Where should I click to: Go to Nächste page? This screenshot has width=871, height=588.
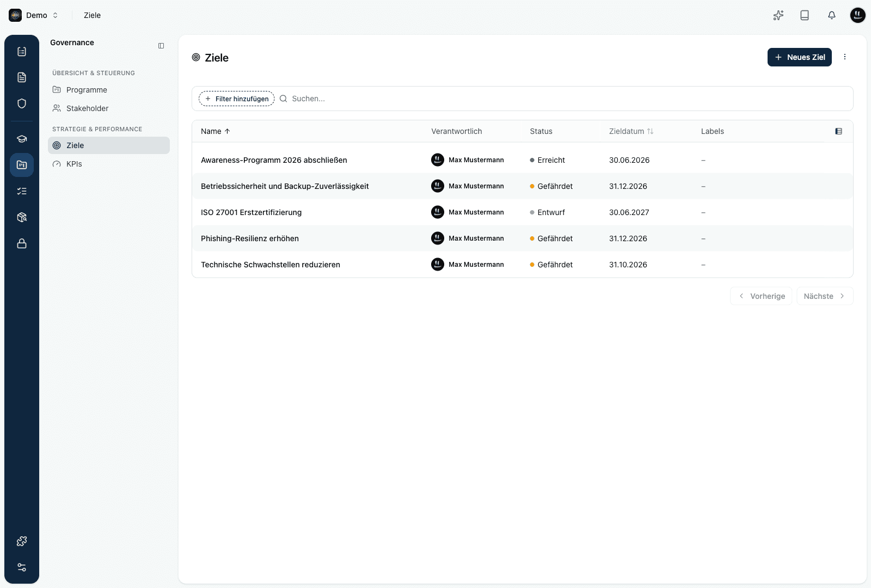(825, 296)
